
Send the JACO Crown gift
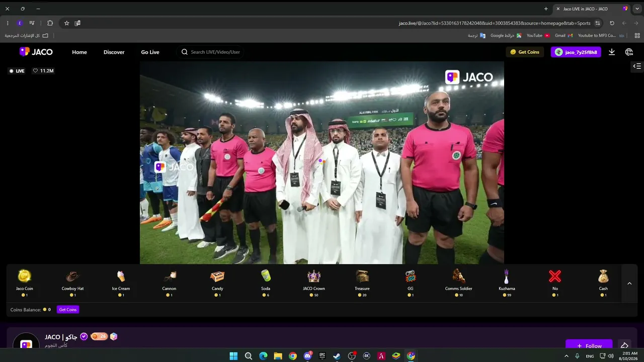pyautogui.click(x=314, y=283)
